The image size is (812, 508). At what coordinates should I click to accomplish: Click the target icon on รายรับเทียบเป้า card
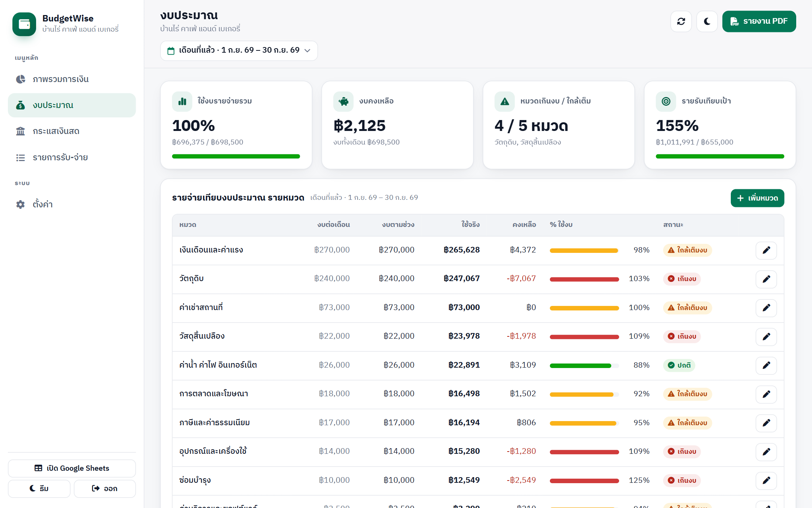(666, 102)
